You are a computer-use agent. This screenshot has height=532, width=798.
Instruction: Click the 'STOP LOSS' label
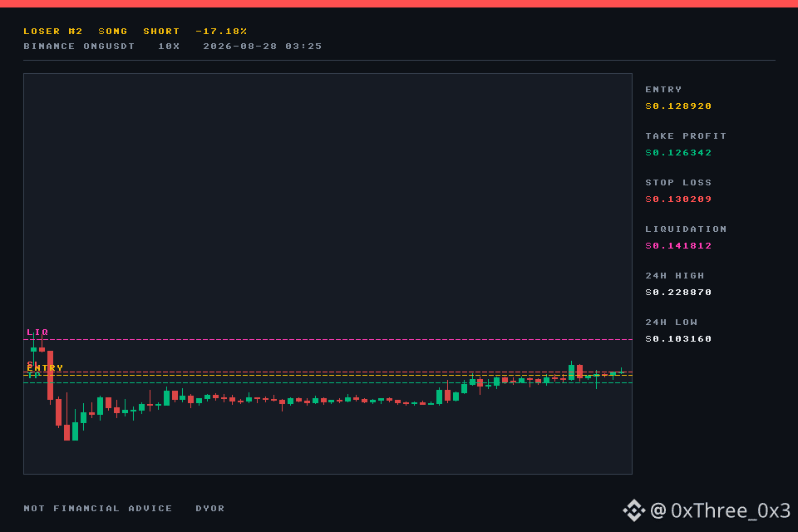pyautogui.click(x=678, y=182)
